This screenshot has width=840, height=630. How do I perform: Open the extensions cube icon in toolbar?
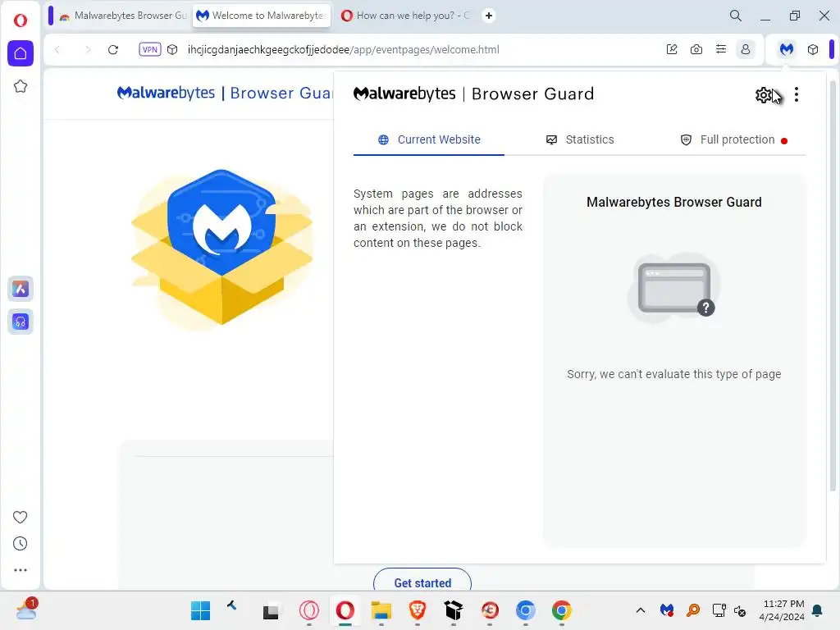[x=813, y=49]
